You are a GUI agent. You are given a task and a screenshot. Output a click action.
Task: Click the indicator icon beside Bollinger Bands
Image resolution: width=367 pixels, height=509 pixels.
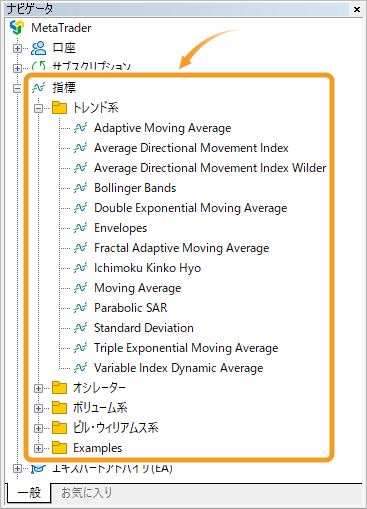(x=80, y=188)
